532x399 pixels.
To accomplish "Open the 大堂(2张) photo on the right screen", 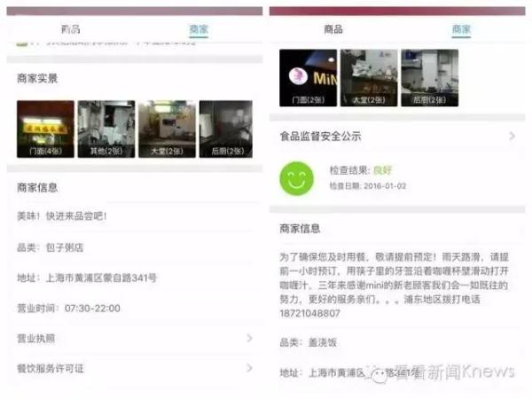I will coord(368,77).
